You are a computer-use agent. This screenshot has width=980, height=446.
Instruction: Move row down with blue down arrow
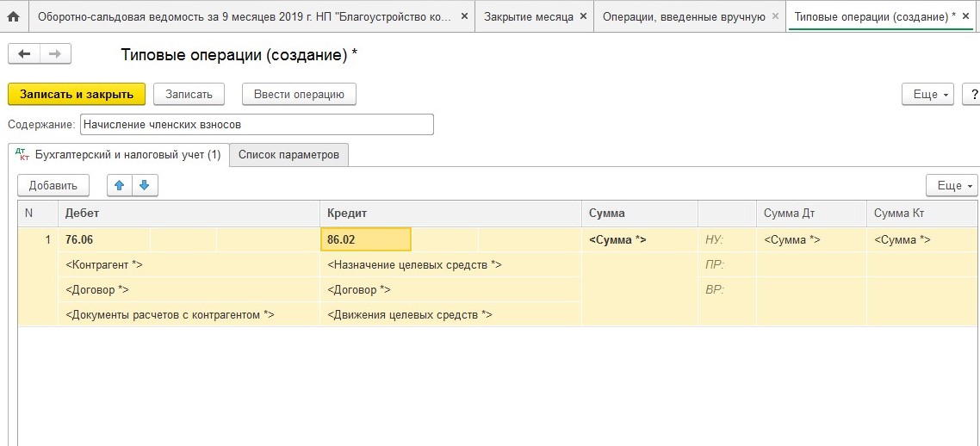click(x=145, y=185)
